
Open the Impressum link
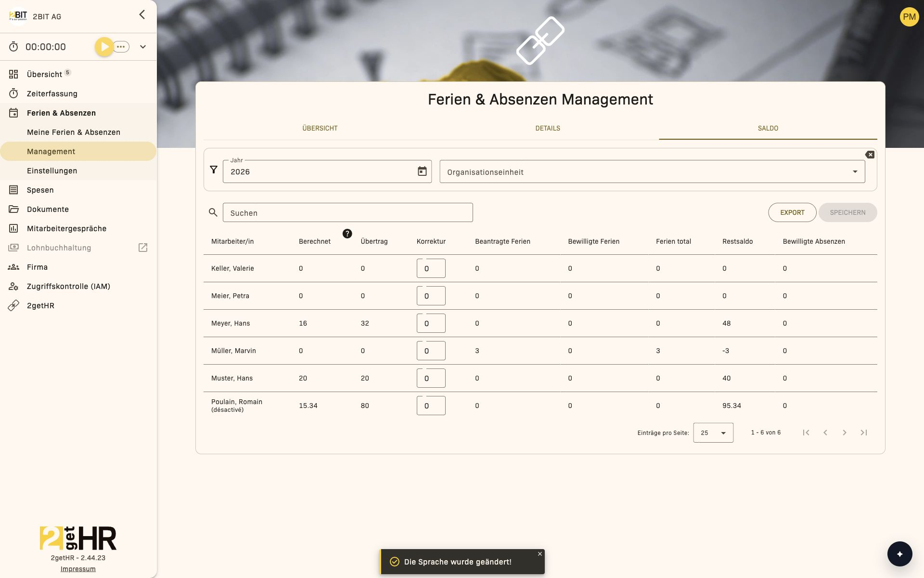click(78, 569)
